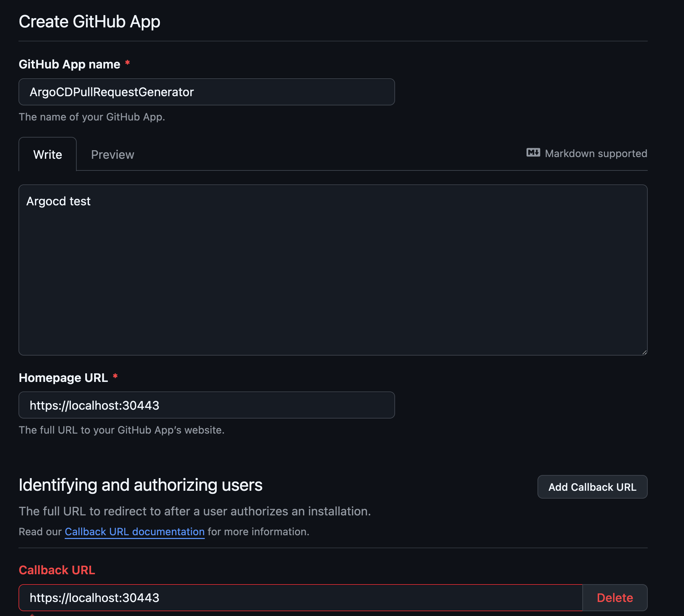Open the Markdown supported link text
The height and width of the screenshot is (616, 684).
coord(596,153)
